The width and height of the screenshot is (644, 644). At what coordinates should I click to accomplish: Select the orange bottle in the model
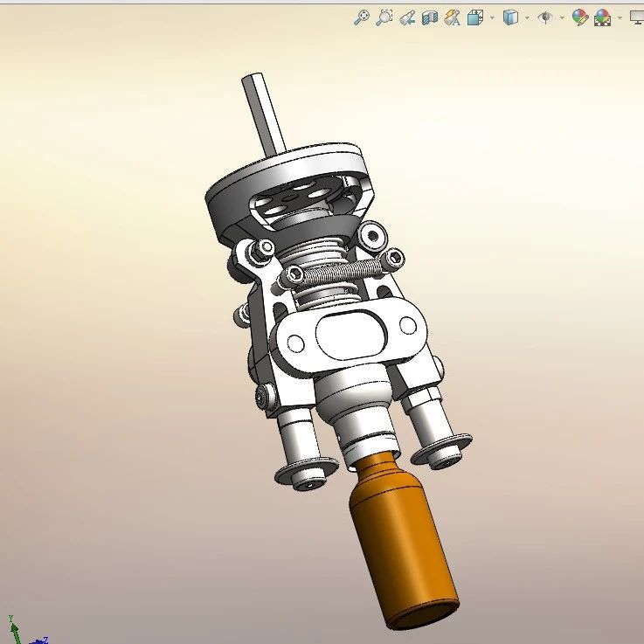point(403,542)
